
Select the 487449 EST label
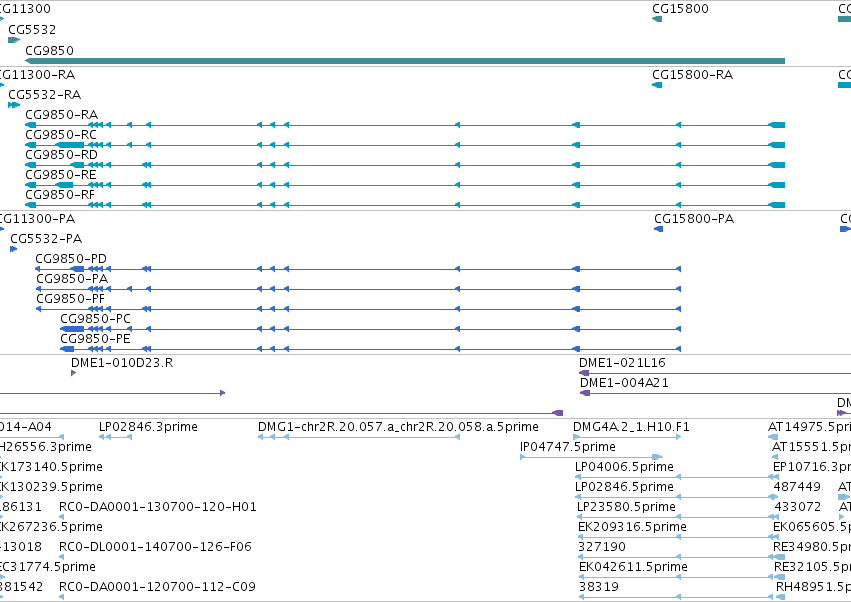[797, 487]
